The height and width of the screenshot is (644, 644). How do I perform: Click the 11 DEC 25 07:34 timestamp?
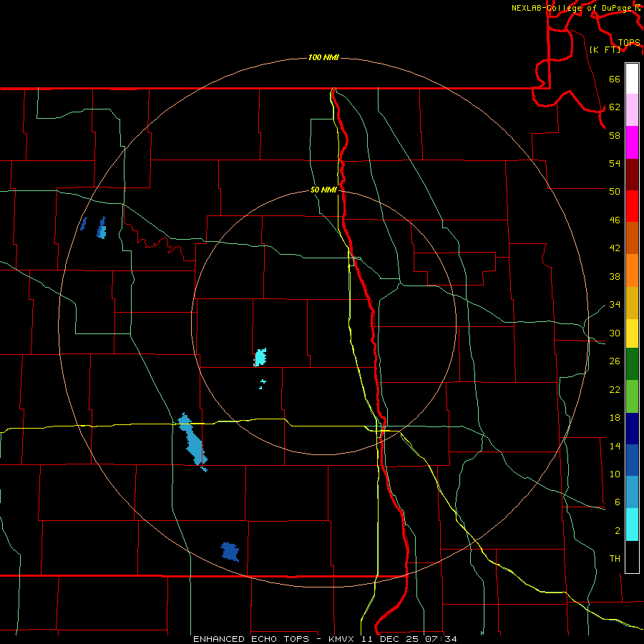pyautogui.click(x=409, y=639)
